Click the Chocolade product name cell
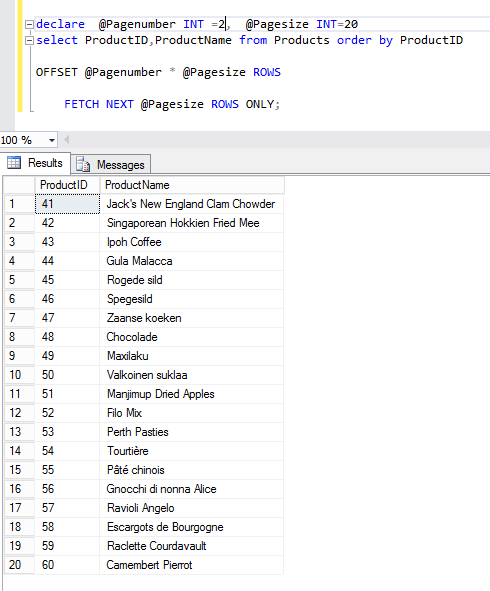Viewport: 490px width, 591px height. click(192, 337)
